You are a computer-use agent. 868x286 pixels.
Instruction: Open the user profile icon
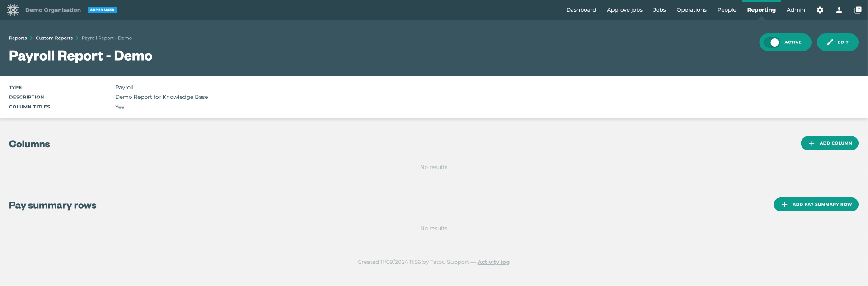[839, 10]
